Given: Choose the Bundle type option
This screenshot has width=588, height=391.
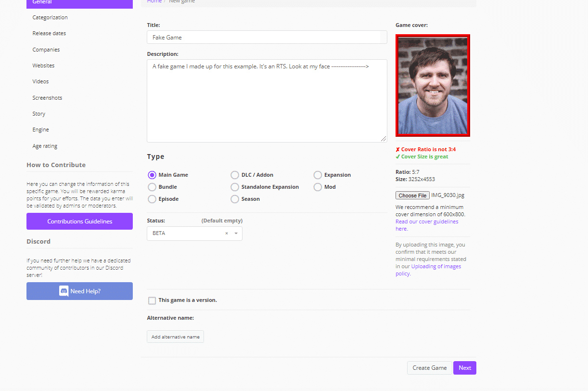Looking at the screenshot, I should coord(152,187).
